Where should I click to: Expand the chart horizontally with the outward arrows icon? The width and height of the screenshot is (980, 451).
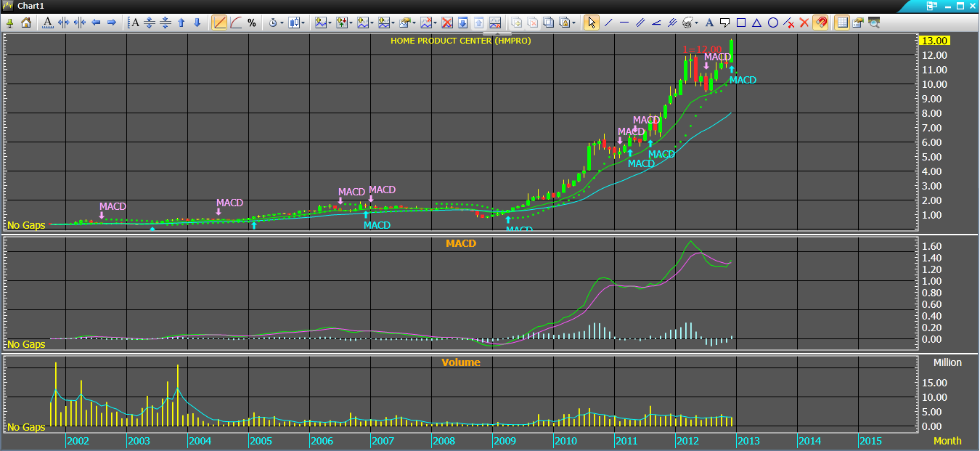(64, 23)
